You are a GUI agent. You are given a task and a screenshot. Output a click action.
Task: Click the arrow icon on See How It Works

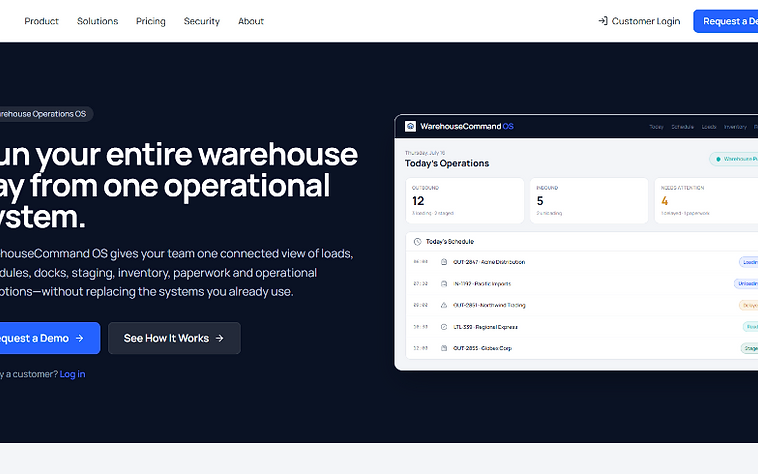coord(219,338)
